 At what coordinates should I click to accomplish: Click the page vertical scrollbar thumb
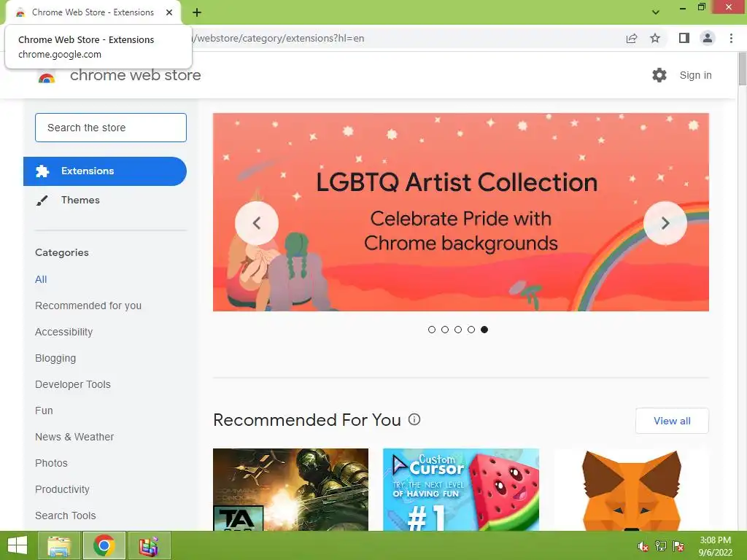[742, 69]
